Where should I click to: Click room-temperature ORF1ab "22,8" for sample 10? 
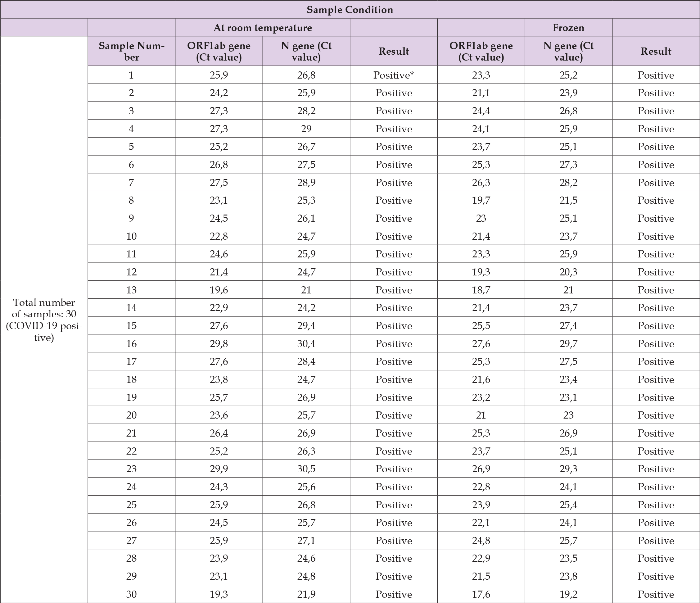tap(219, 236)
